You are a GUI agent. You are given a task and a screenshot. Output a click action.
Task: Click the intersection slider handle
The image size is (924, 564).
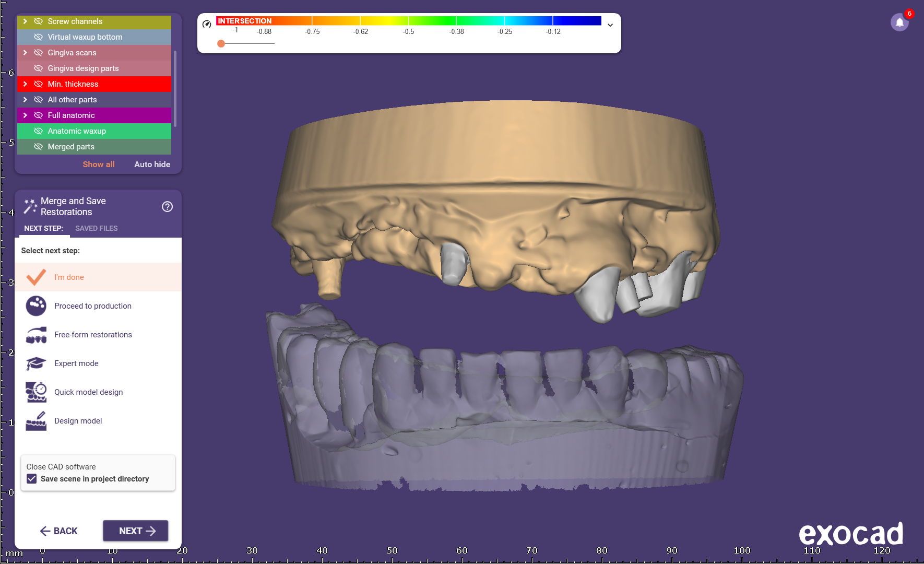(221, 43)
